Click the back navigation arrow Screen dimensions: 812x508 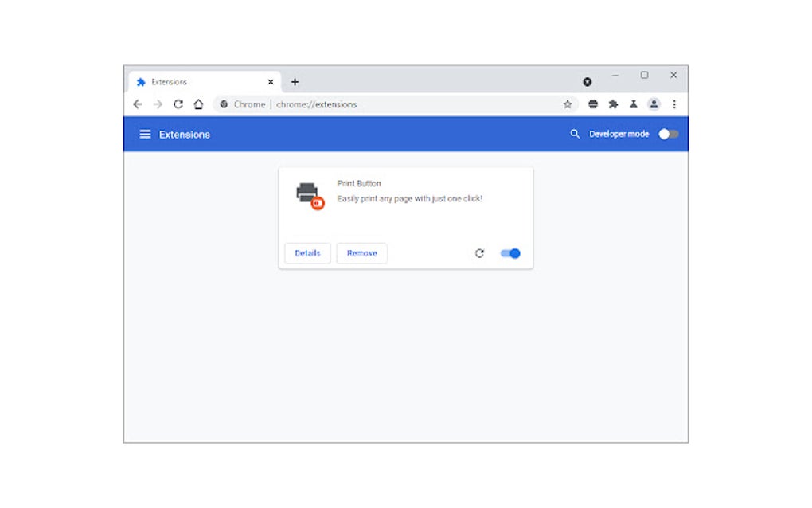tap(137, 104)
